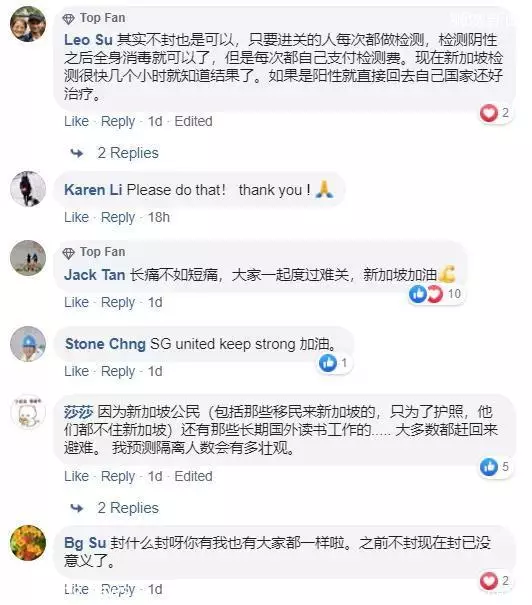Click the like reaction on Stone Chng's comment
The image size is (532, 605).
coord(328,363)
